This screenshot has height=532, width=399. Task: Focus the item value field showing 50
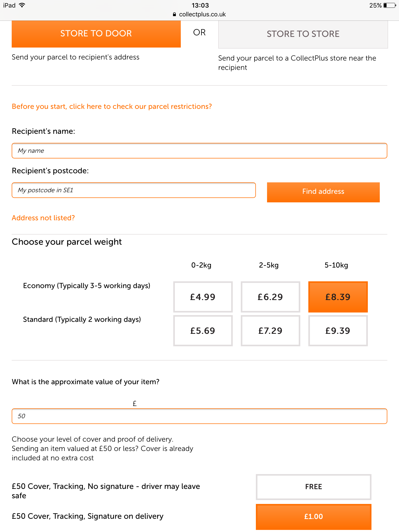[x=199, y=416]
